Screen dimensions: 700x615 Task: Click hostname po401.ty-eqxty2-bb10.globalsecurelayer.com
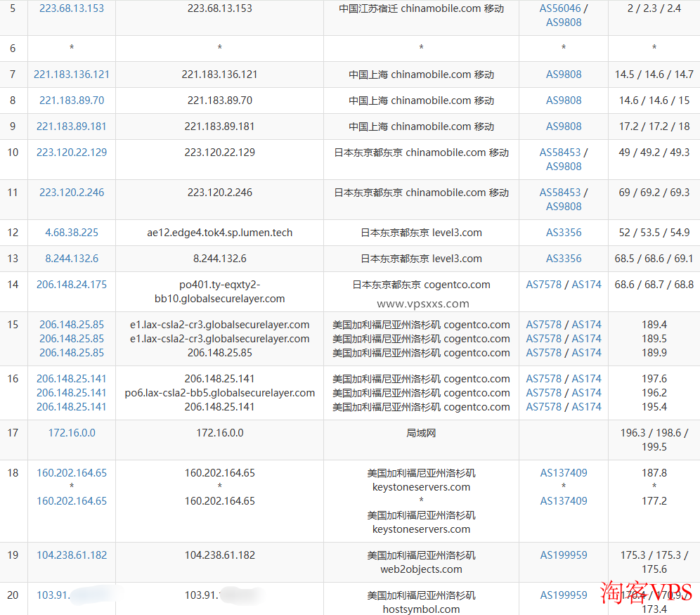[x=220, y=292]
